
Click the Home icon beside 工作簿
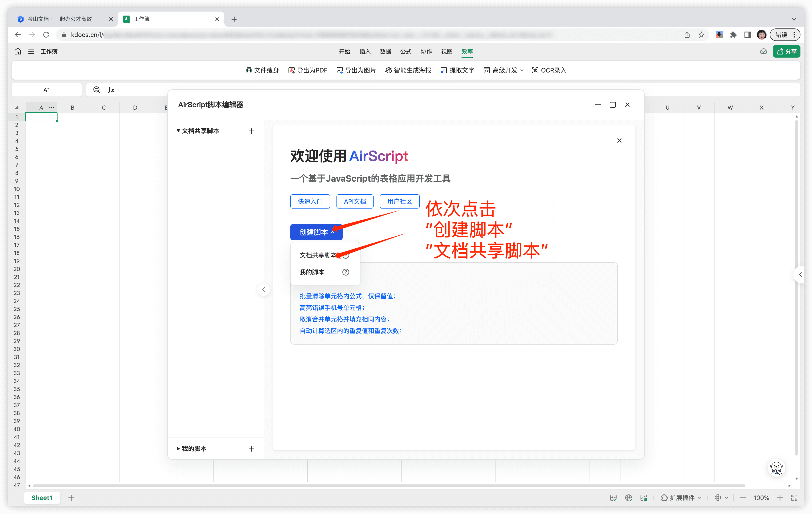pos(17,51)
